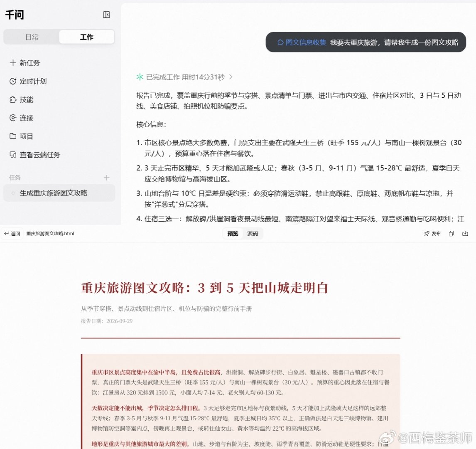Image resolution: width=476 pixels, height=449 pixels.
Task: Click the plus icon beside 新任务
Action: (13, 63)
